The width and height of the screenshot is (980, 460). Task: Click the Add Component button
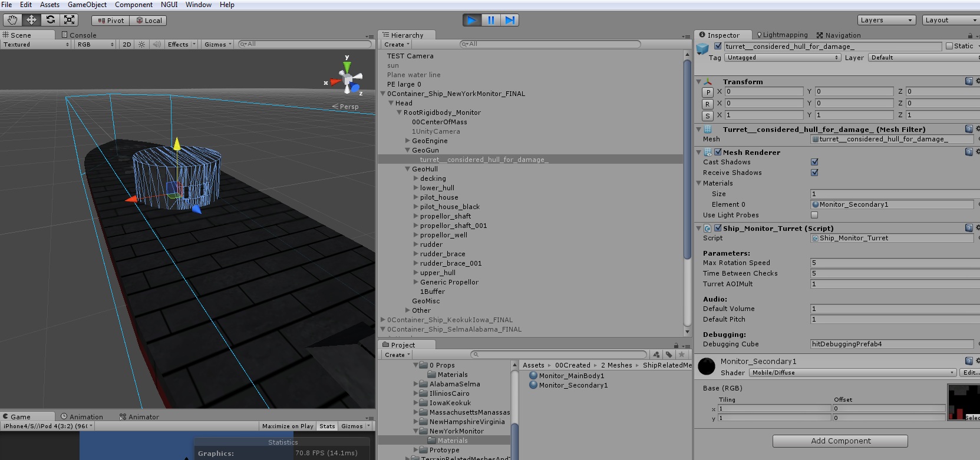coord(840,441)
